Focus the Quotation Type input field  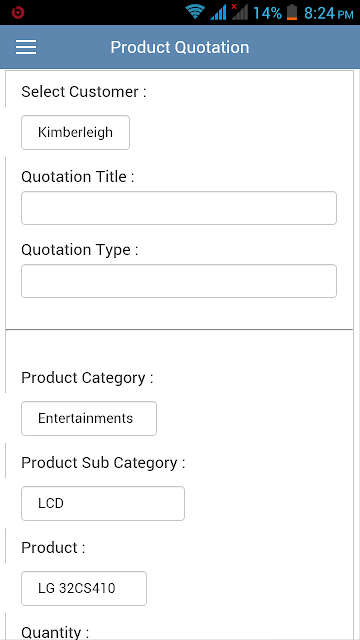coord(179,281)
